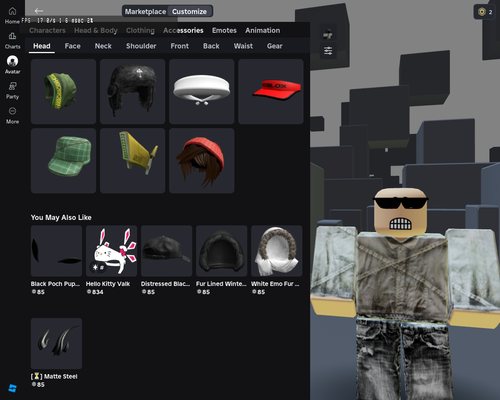
Task: Open the Accessories category tab
Action: pos(183,30)
